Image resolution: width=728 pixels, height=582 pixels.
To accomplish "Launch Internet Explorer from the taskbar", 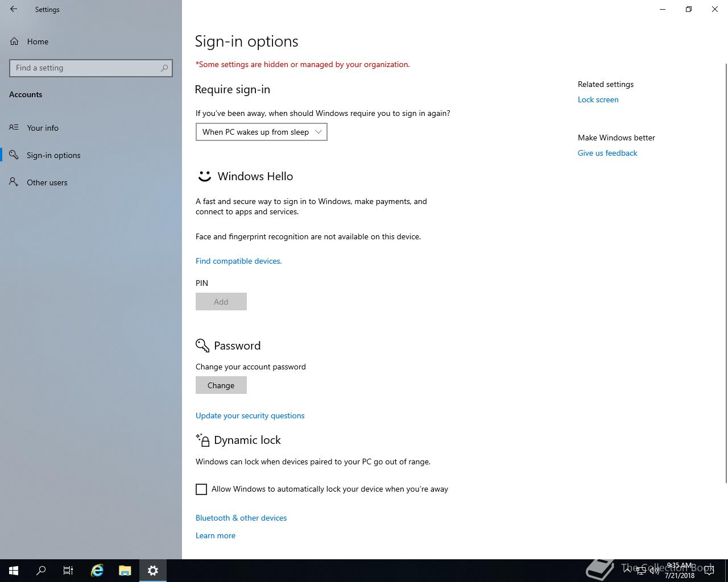I will click(97, 571).
